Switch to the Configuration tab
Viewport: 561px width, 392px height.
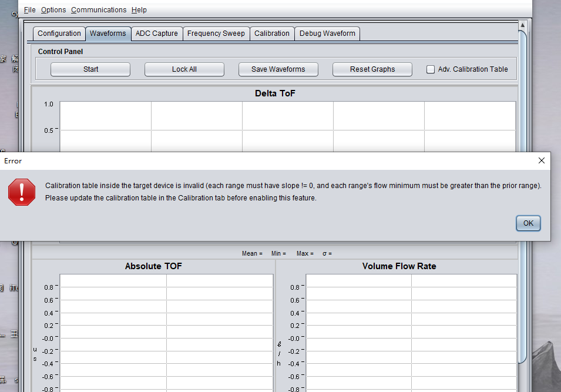[x=59, y=33]
